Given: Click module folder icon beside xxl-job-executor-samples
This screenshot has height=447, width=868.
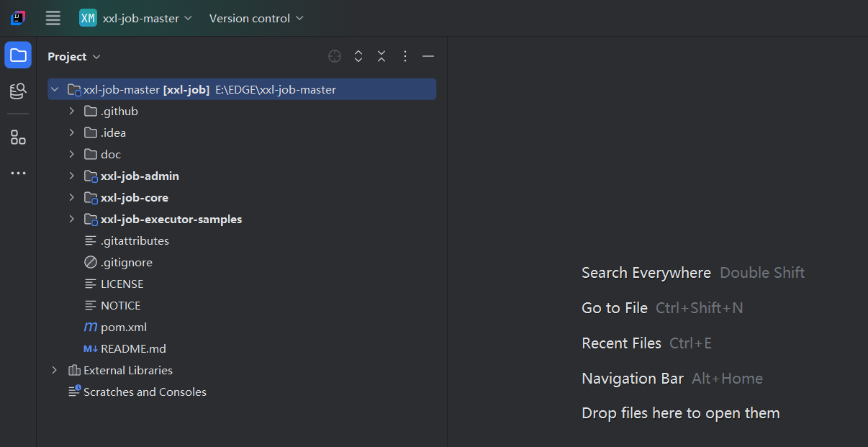Looking at the screenshot, I should [91, 220].
